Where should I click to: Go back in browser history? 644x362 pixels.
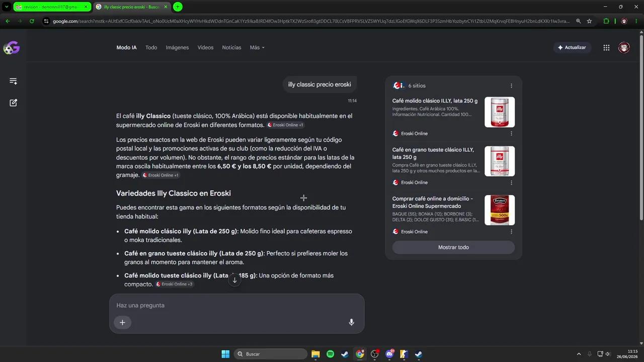tap(8, 21)
